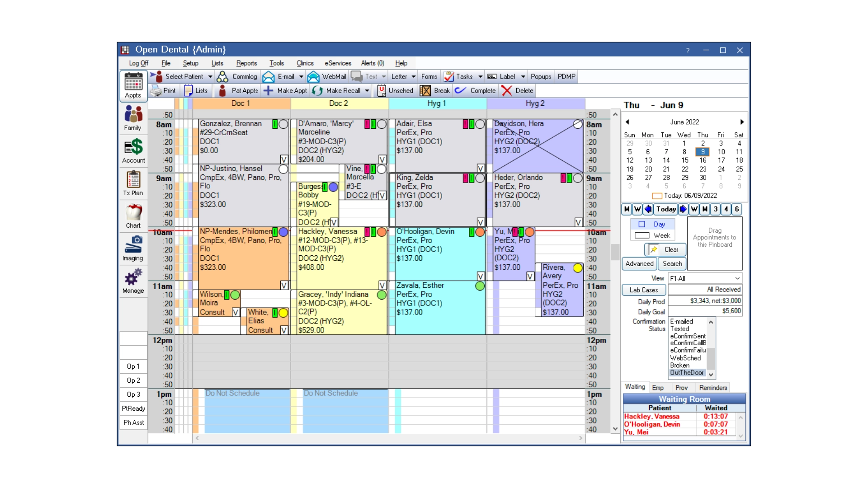Click the PDMP tool icon

(x=567, y=75)
